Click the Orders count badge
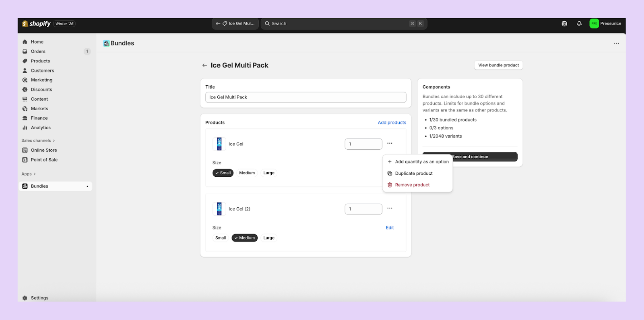The height and width of the screenshot is (320, 644). [87, 52]
